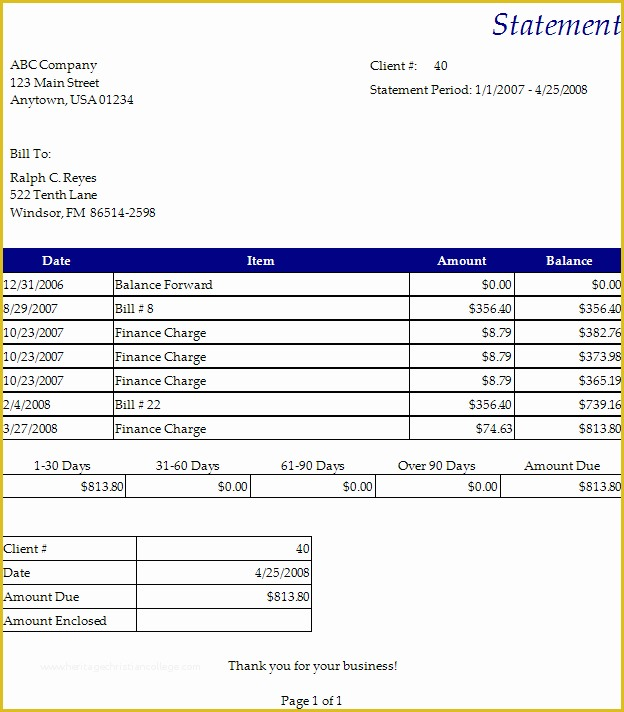Select the ABC Company name text

[54, 65]
